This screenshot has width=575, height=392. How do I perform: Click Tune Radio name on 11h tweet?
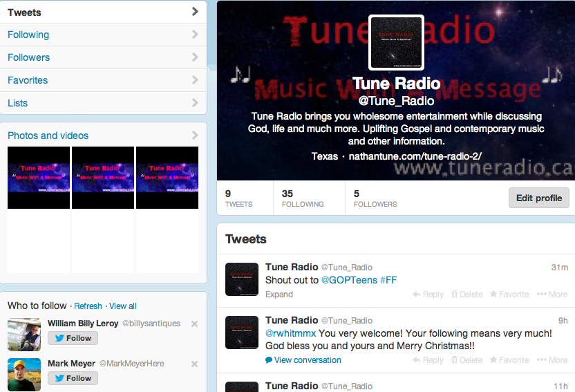pyautogui.click(x=292, y=386)
